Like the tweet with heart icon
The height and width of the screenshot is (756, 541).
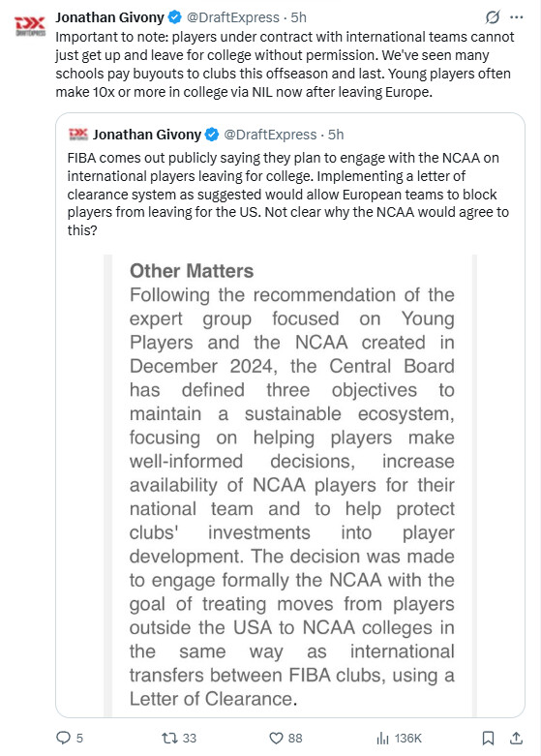(276, 738)
